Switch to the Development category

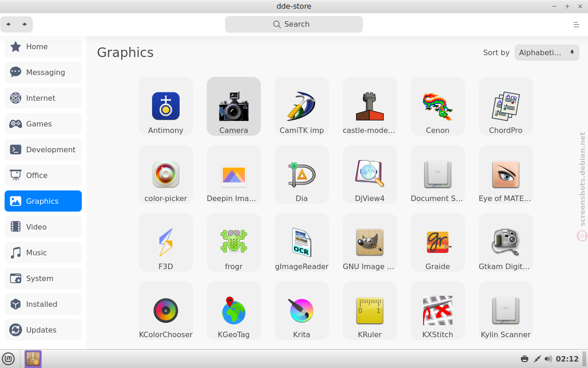coord(43,149)
